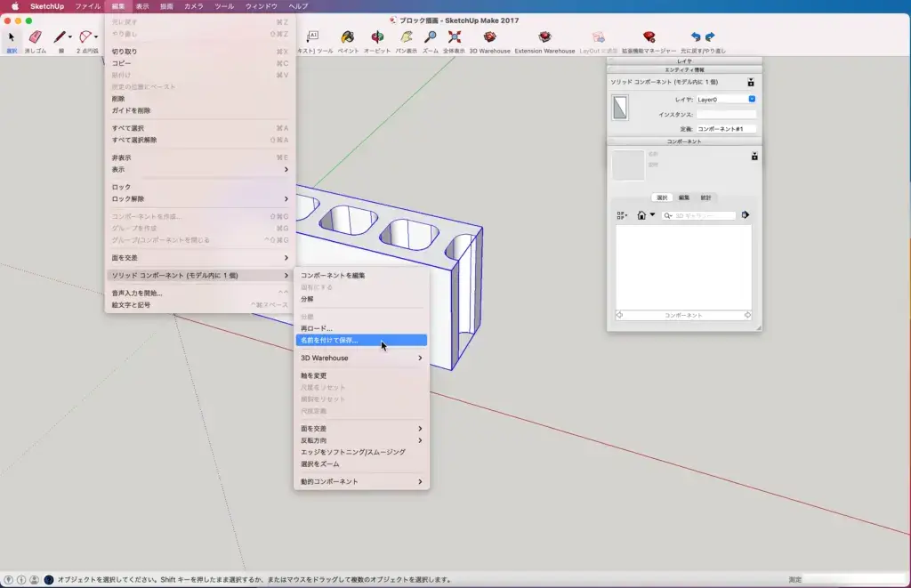Select the パン表示 pan hand tool

point(406,37)
